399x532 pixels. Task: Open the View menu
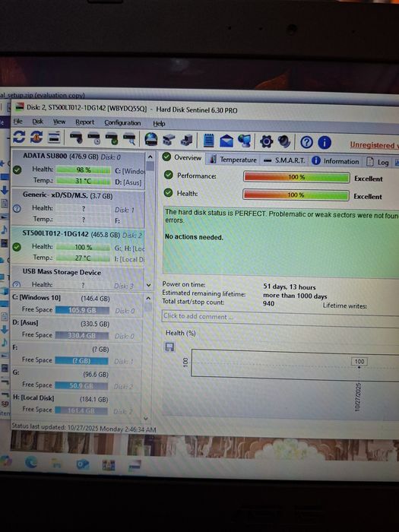point(59,122)
